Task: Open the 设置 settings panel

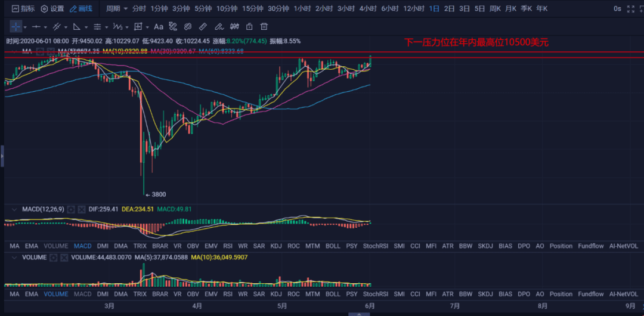Action: pos(52,8)
